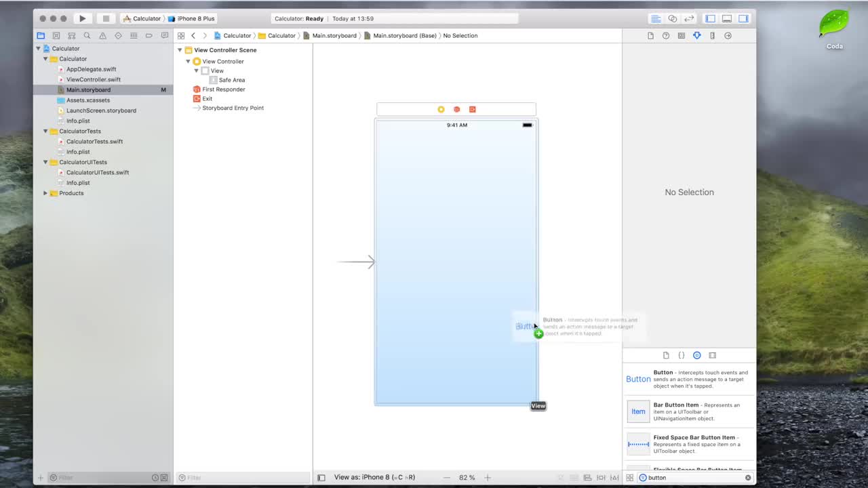
Task: Show the Identity inspector
Action: coord(682,35)
